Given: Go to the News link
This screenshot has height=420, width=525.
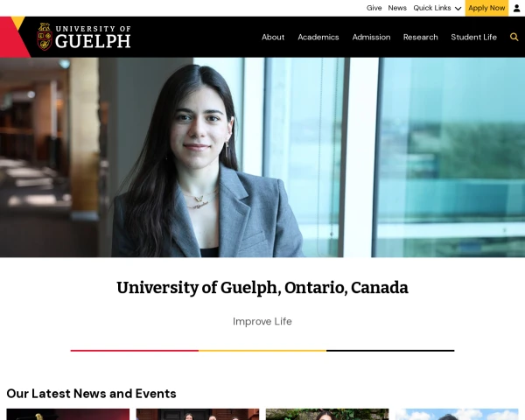Looking at the screenshot, I should [x=397, y=8].
